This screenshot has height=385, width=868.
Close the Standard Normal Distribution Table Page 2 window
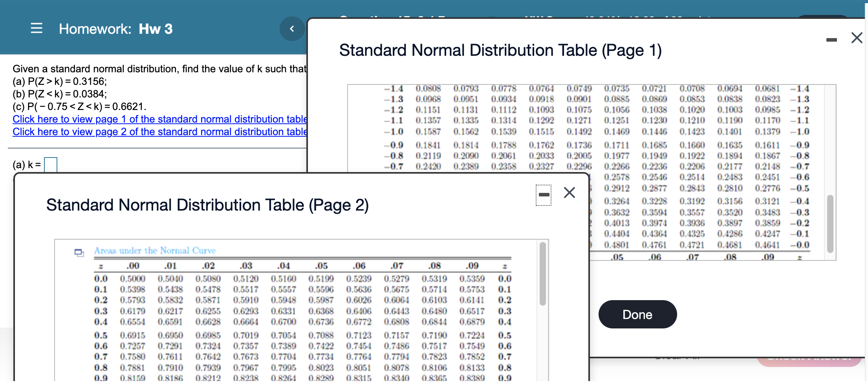pos(569,192)
